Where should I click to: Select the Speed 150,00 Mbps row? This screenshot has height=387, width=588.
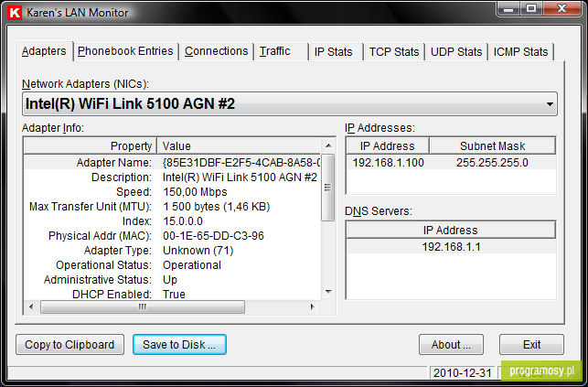[x=173, y=191]
